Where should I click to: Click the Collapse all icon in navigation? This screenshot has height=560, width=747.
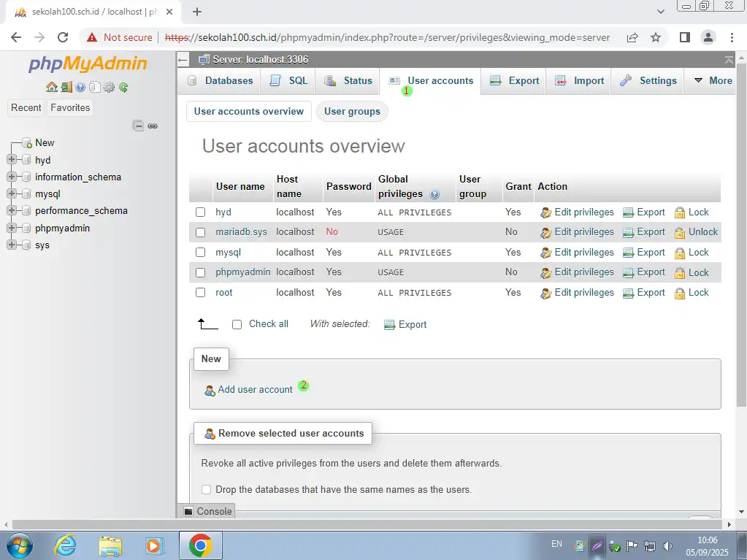138,126
